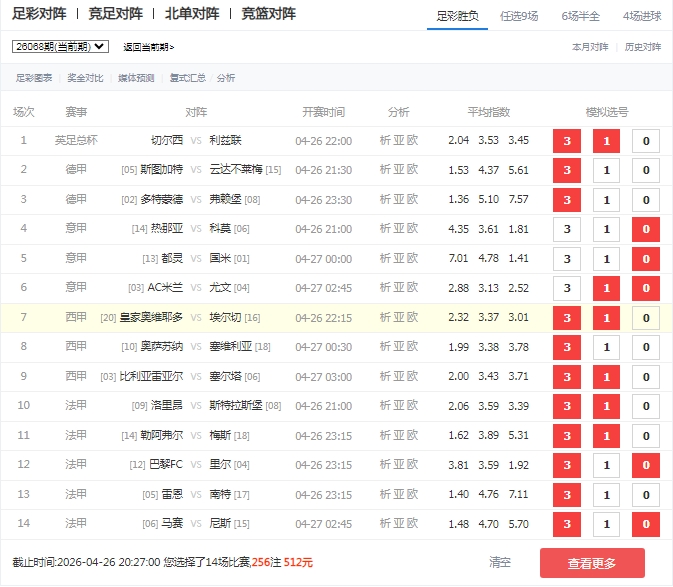The image size is (673, 587).
Task: Open 亚 odds for match 2 斯图加特
Action: [x=399, y=170]
